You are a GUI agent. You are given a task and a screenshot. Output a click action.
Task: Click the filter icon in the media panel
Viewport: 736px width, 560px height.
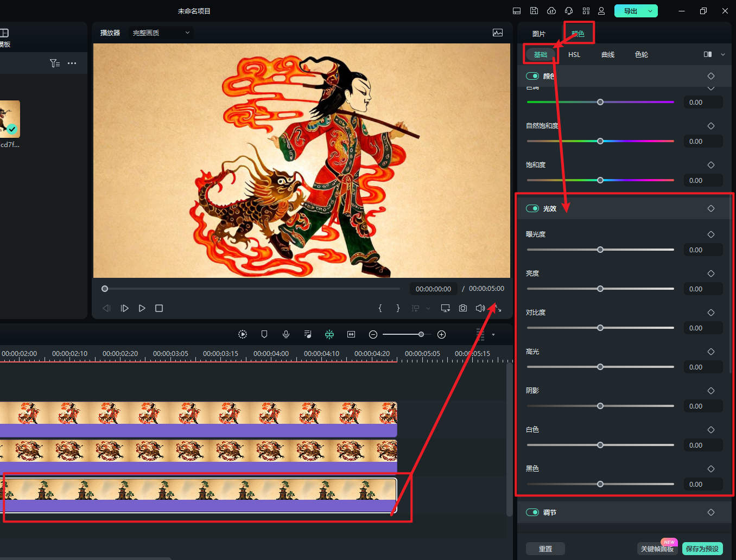pos(54,63)
